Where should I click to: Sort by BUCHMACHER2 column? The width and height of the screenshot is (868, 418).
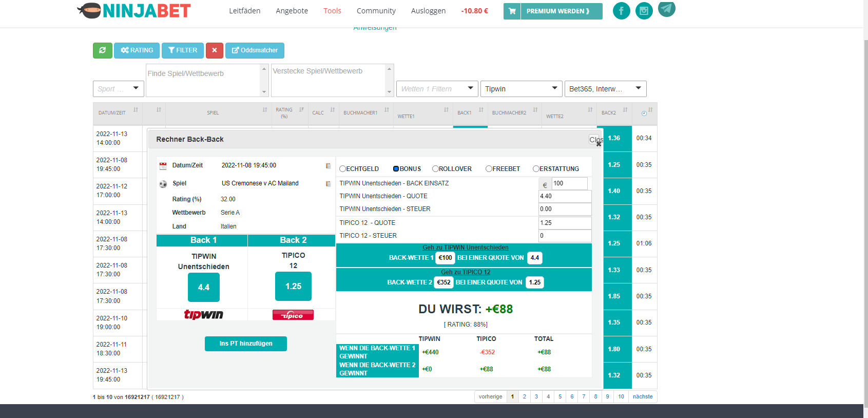click(x=514, y=113)
